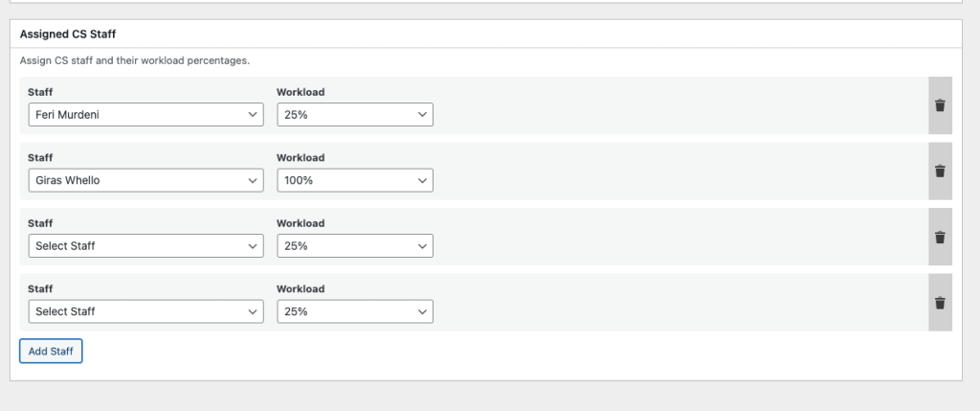Open the Feri Murdeni staff dropdown

(x=146, y=114)
